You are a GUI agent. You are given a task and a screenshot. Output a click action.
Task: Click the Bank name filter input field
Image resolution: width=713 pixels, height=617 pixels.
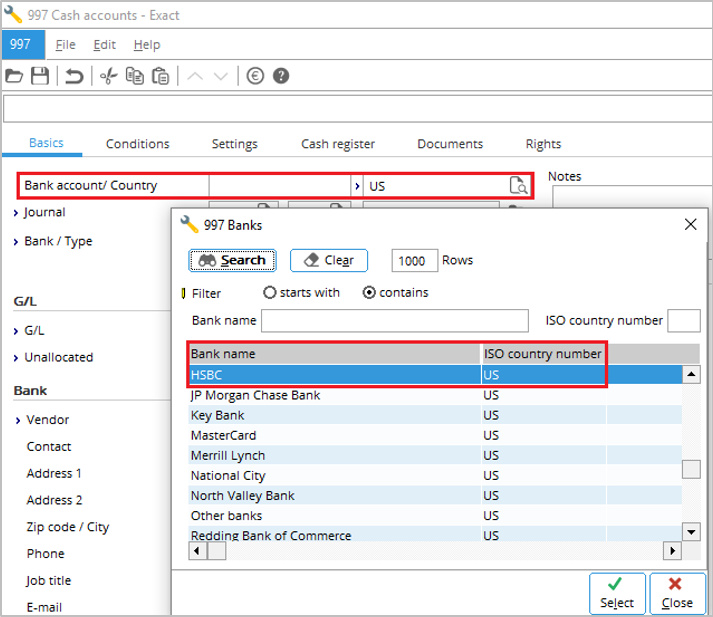tap(394, 321)
